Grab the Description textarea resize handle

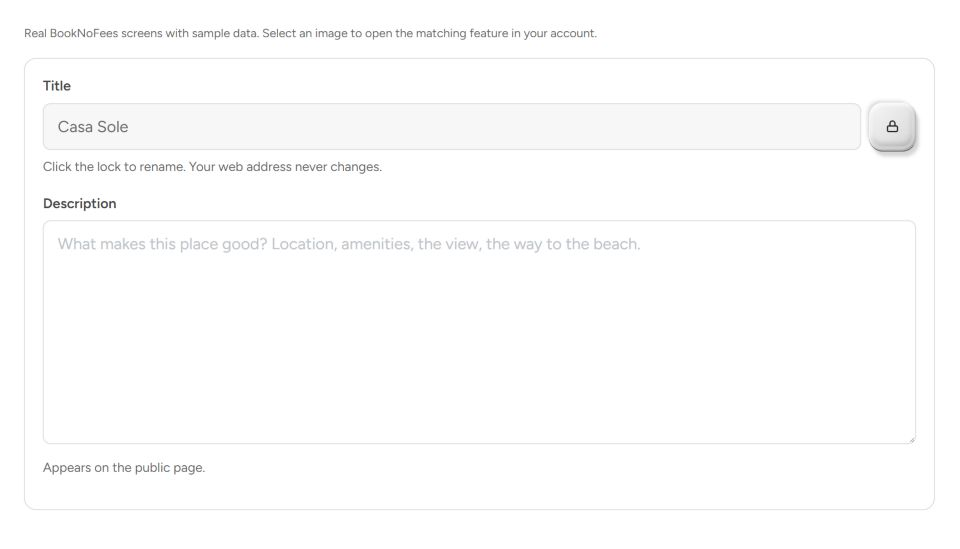click(x=912, y=439)
